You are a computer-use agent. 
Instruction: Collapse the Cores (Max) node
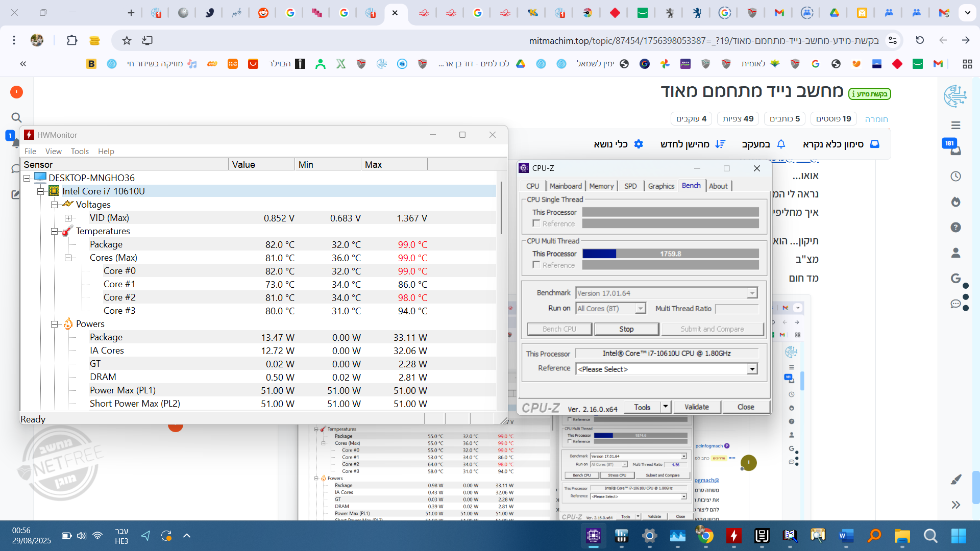[x=68, y=258]
